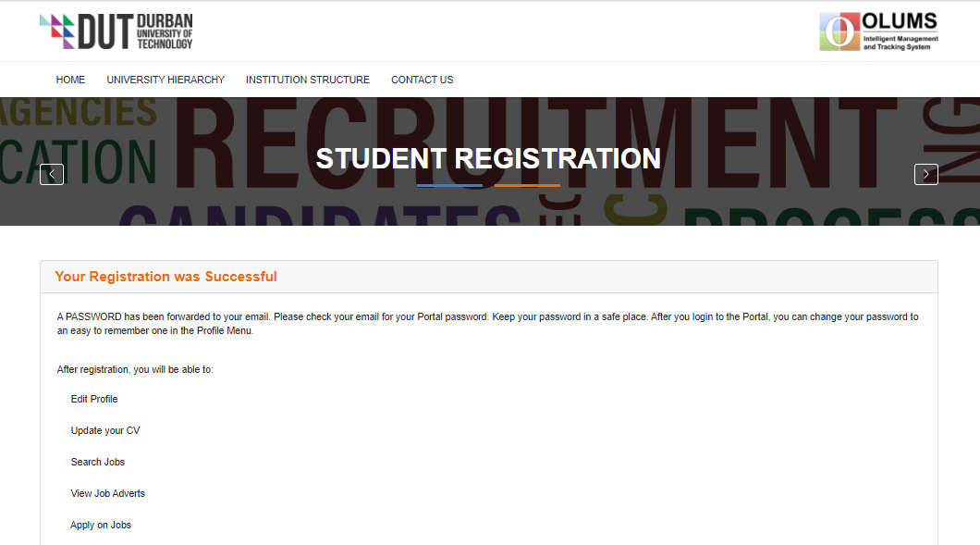
Task: Click the blue line under the banner title
Action: pos(449,186)
